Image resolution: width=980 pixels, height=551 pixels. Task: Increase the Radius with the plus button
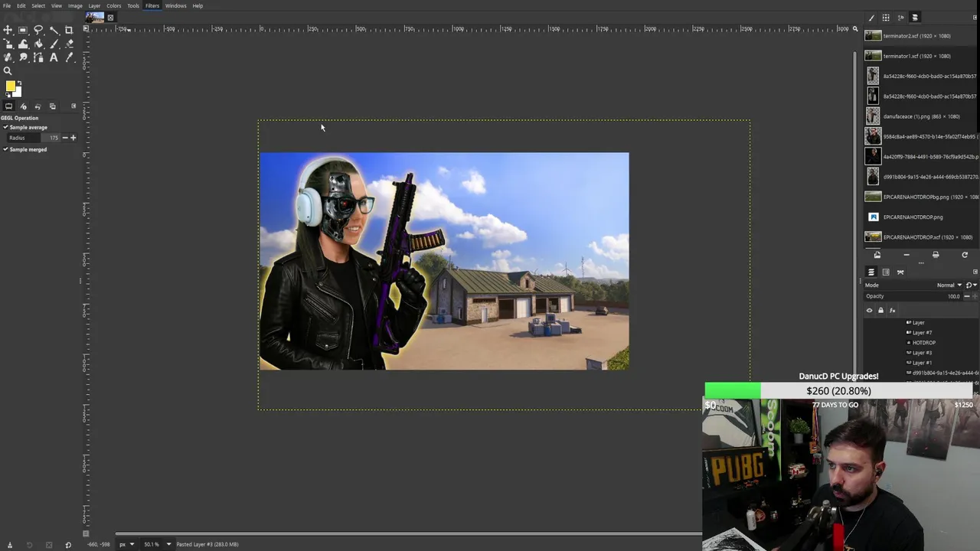(x=73, y=138)
